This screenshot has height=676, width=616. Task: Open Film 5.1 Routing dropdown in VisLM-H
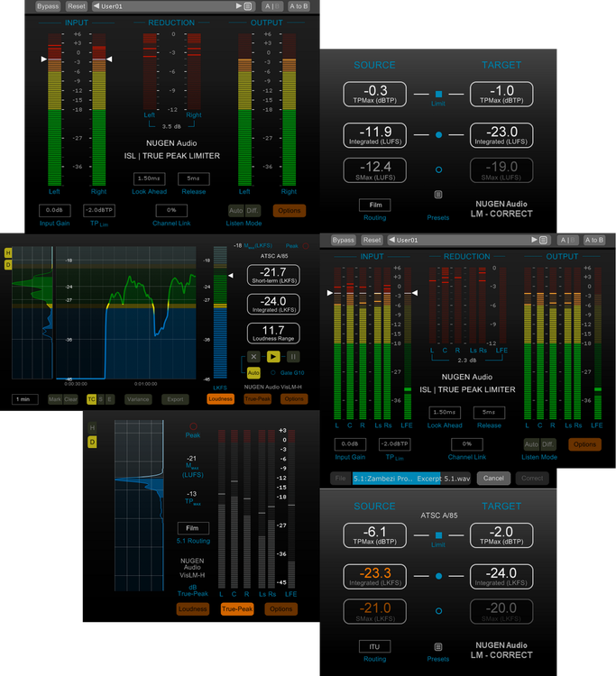click(193, 528)
